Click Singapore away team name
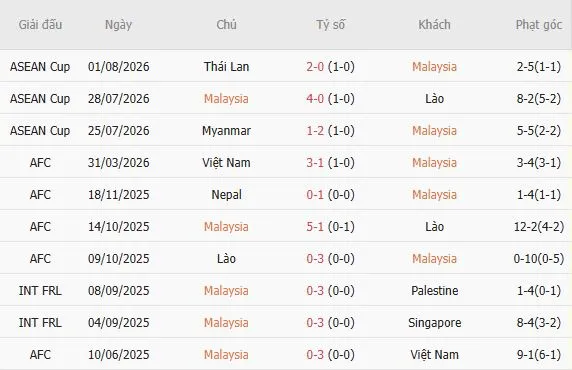 pos(434,323)
